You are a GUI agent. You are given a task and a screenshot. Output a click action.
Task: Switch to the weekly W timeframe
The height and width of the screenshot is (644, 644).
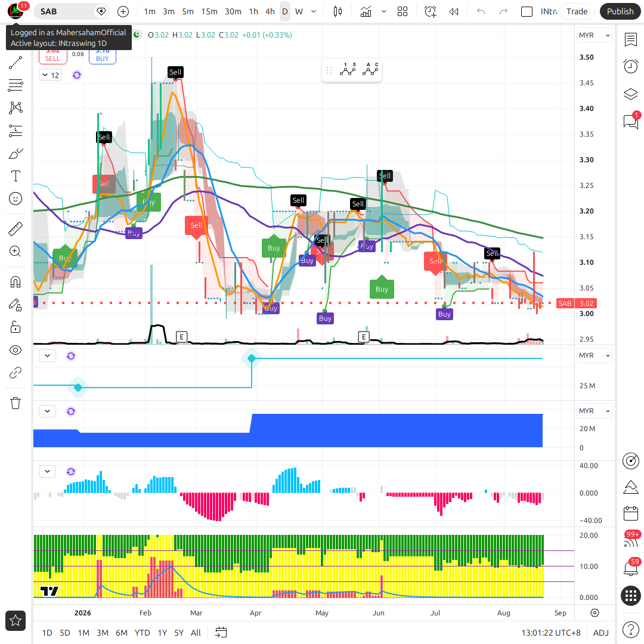click(299, 11)
